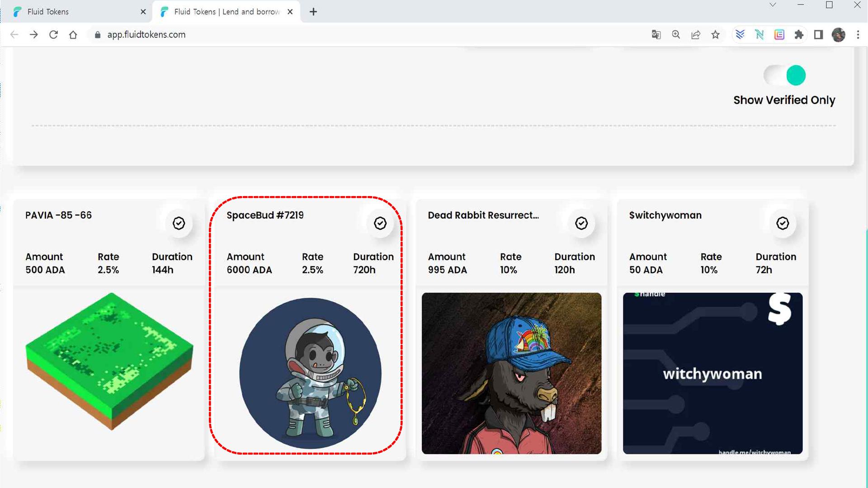Image resolution: width=868 pixels, height=488 pixels.
Task: Click the 50 ADA amount value
Action: (x=646, y=270)
